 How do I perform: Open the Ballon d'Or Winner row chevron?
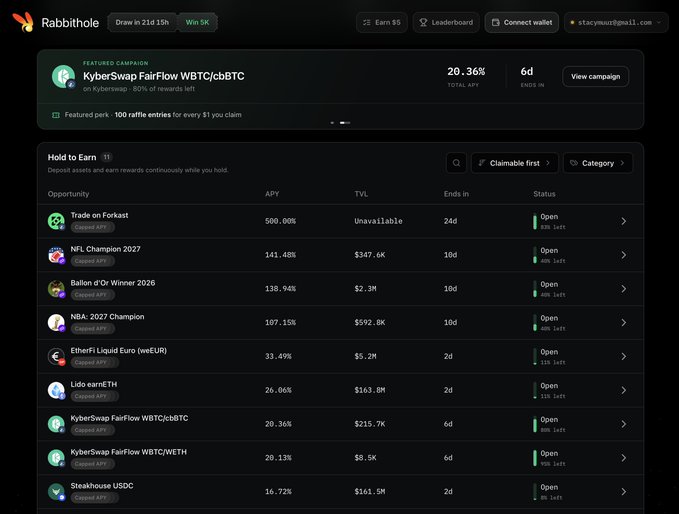[x=624, y=289]
